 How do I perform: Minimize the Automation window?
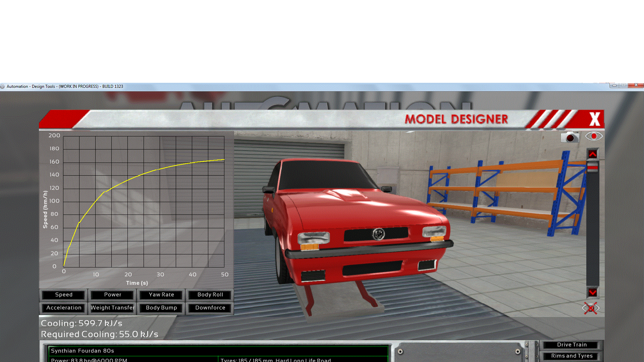point(614,85)
